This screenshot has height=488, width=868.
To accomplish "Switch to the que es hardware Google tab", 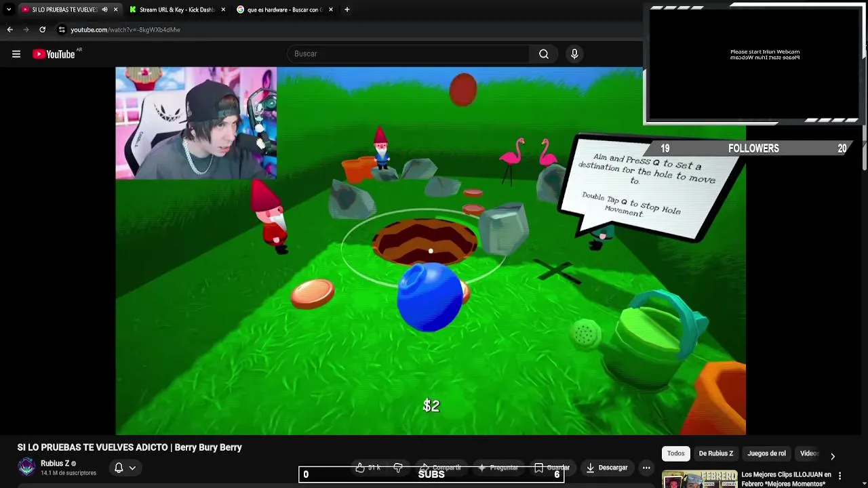I will click(x=283, y=9).
